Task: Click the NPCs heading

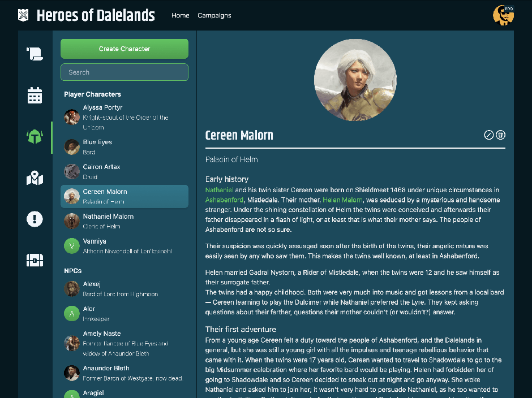Action: 72,271
